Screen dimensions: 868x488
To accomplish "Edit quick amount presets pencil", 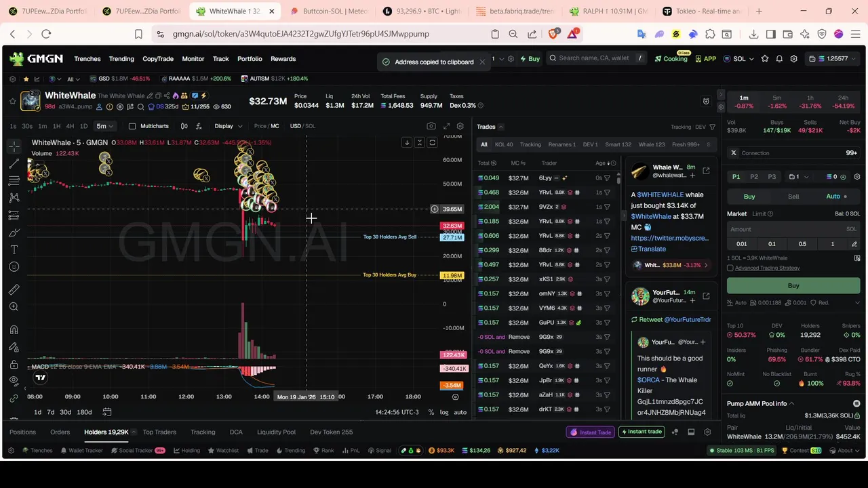I will (854, 244).
